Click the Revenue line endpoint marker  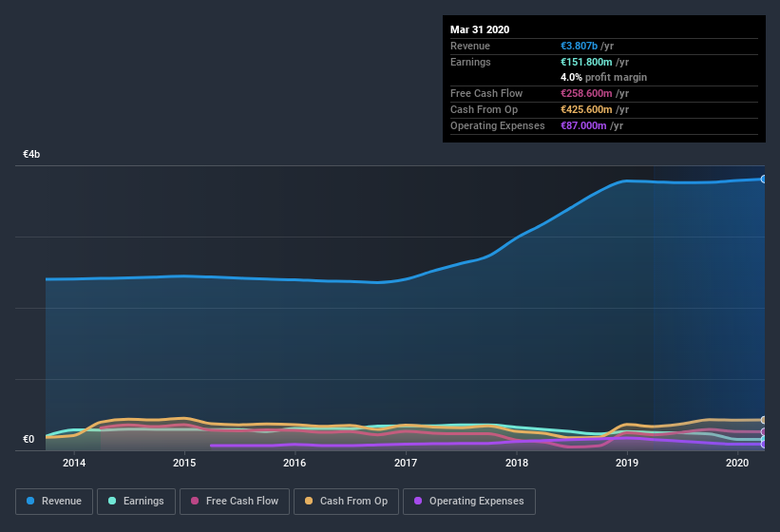(x=763, y=179)
